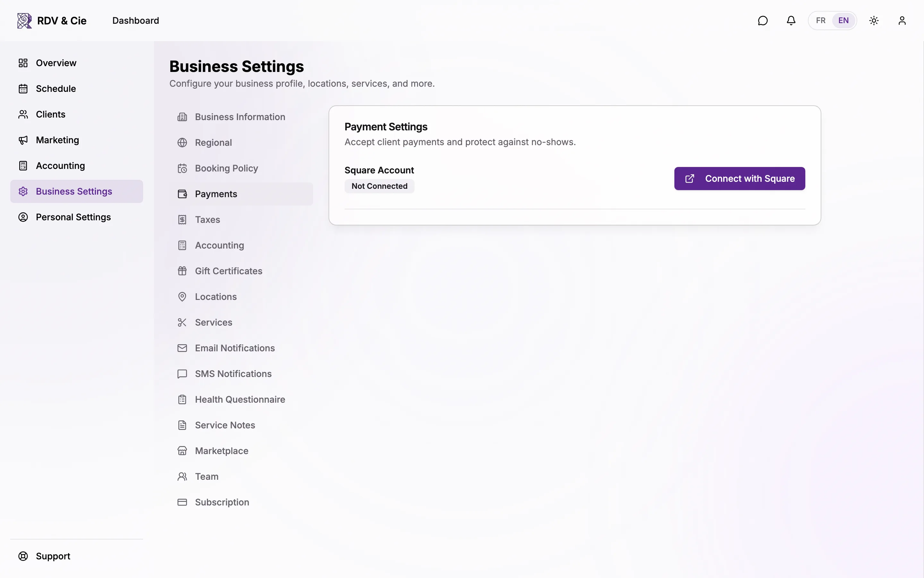Open Personal Settings in the sidebar
Viewport: 924px width, 578px height.
click(76, 217)
